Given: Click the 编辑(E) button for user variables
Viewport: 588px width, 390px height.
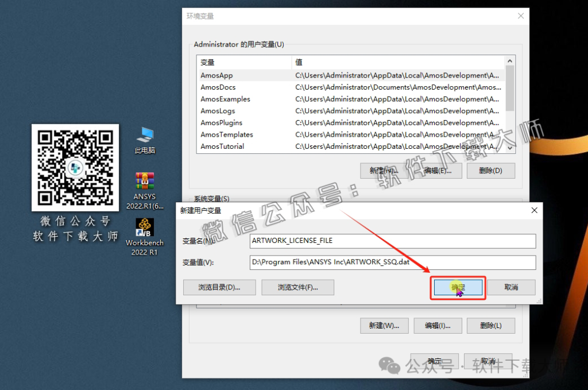Looking at the screenshot, I should (x=437, y=171).
